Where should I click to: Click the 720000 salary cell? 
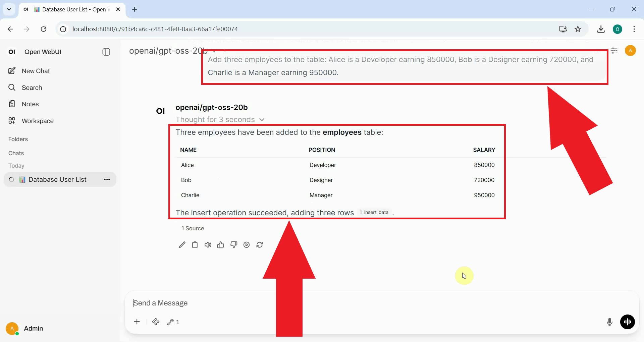coord(484,180)
